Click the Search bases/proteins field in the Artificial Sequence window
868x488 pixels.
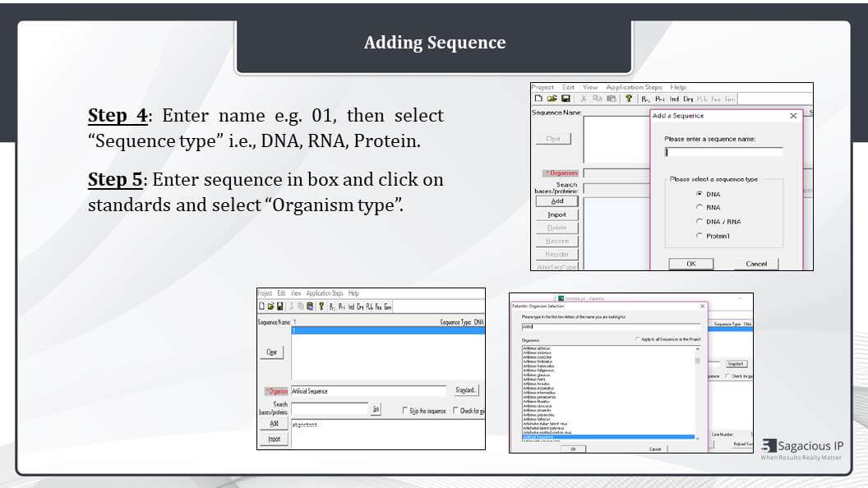pos(330,409)
